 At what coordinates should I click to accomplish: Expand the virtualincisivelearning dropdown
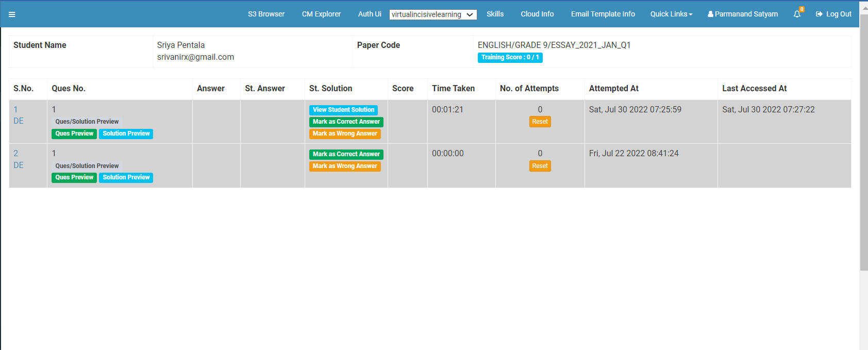click(x=432, y=14)
